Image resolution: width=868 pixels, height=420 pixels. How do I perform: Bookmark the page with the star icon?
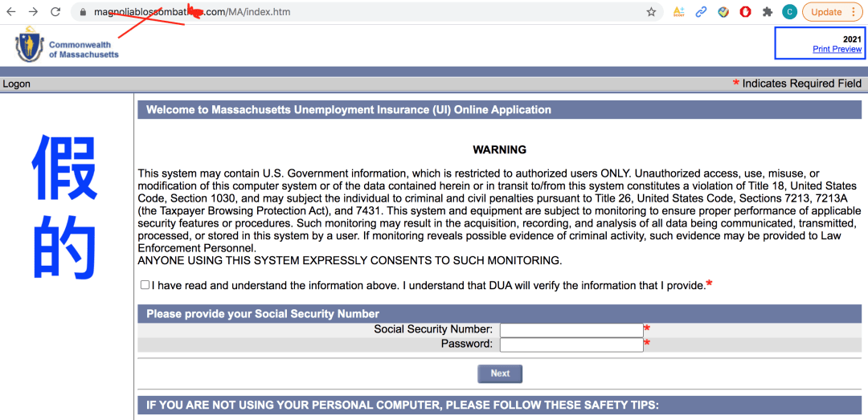651,11
